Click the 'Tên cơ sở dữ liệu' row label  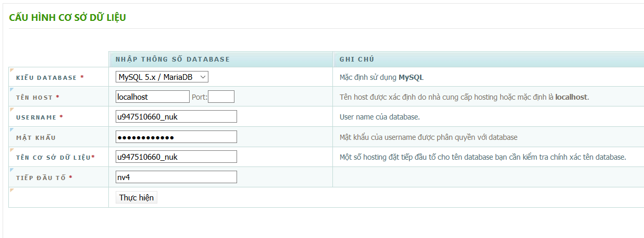(x=55, y=157)
